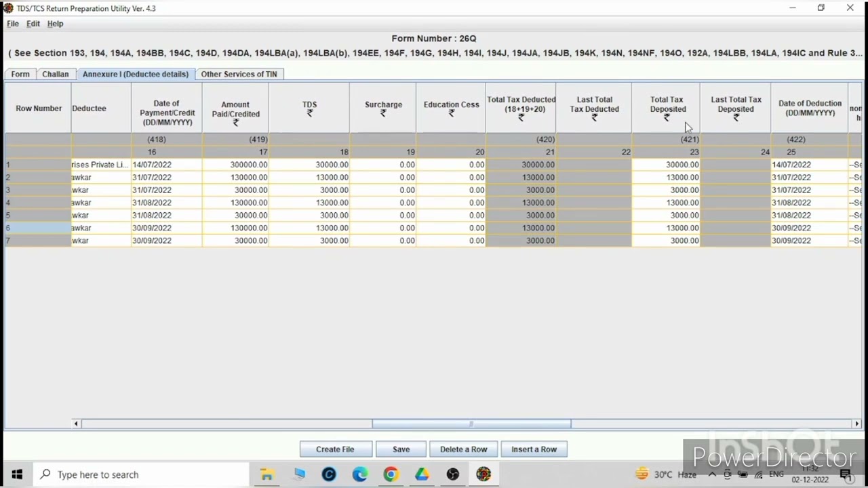The image size is (868, 488).
Task: Click Total Tax Deposited 3000.00 in row 7
Action: (666, 241)
